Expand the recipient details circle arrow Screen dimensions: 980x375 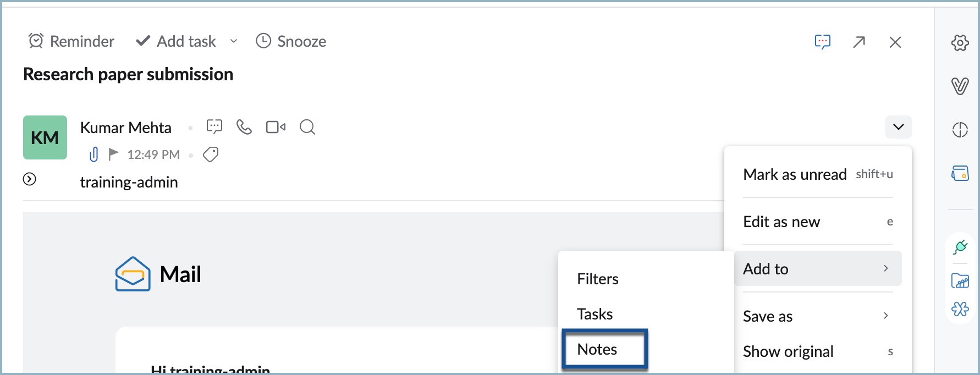tap(30, 179)
